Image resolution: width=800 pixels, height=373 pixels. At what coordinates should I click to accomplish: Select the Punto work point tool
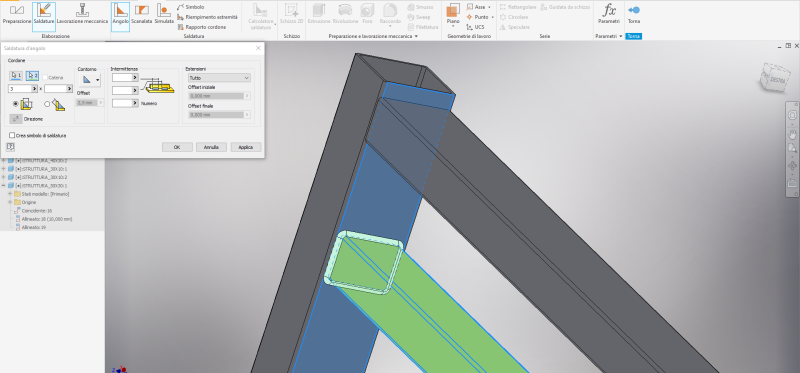[478, 17]
